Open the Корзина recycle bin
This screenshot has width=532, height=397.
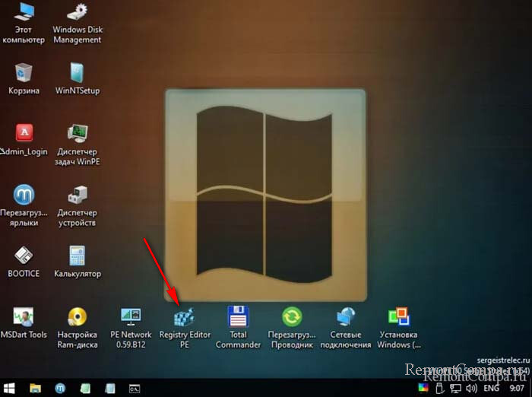click(24, 79)
